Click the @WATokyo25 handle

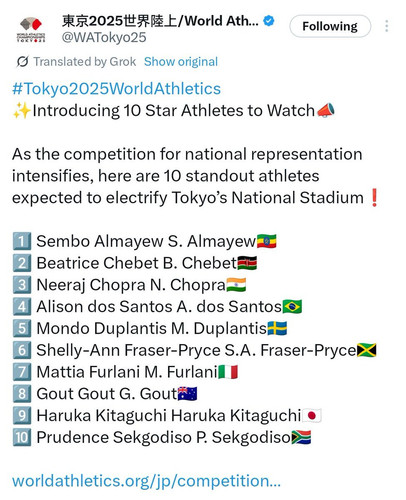104,37
